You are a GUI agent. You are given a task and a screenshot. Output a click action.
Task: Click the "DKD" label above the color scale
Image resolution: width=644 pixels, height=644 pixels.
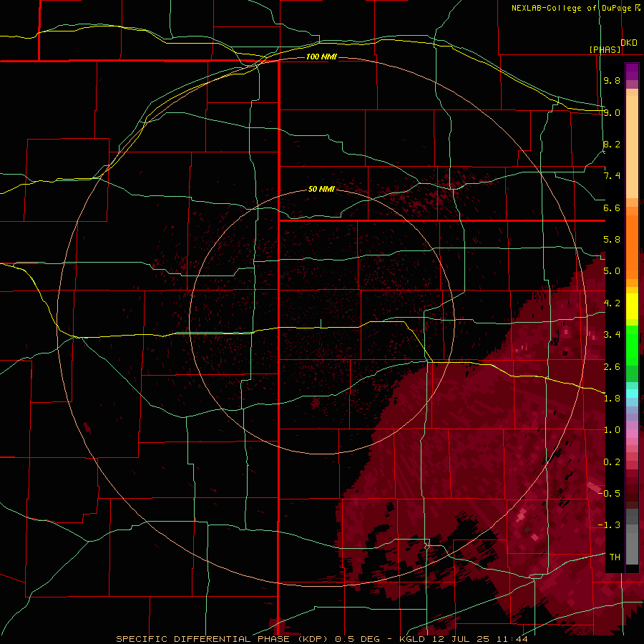tap(629, 43)
